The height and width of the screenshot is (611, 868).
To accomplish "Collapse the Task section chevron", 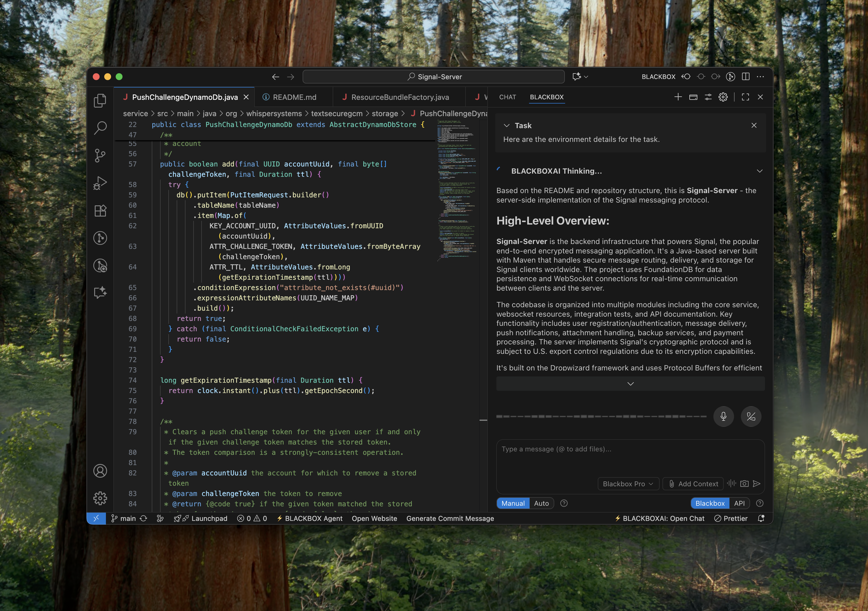I will click(x=507, y=126).
